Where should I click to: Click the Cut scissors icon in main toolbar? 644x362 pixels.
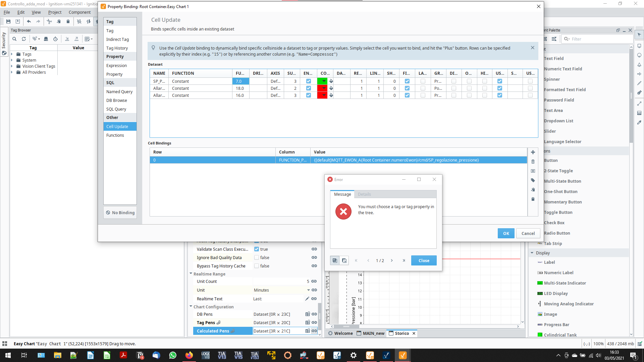49,21
